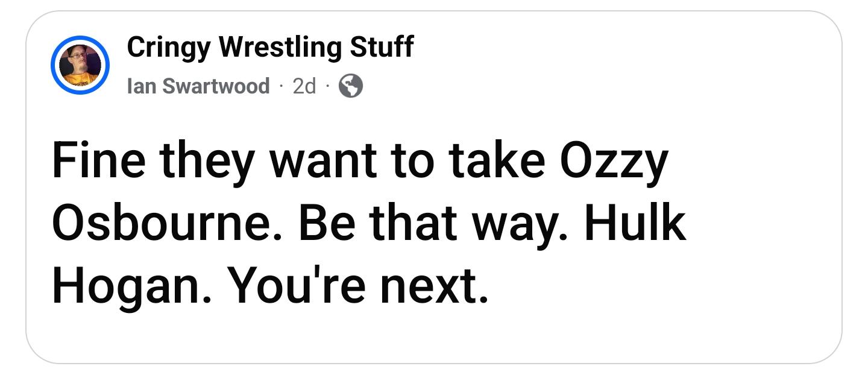Click the public globe privacy icon
Image resolution: width=868 pixels, height=369 pixels.
(x=351, y=87)
